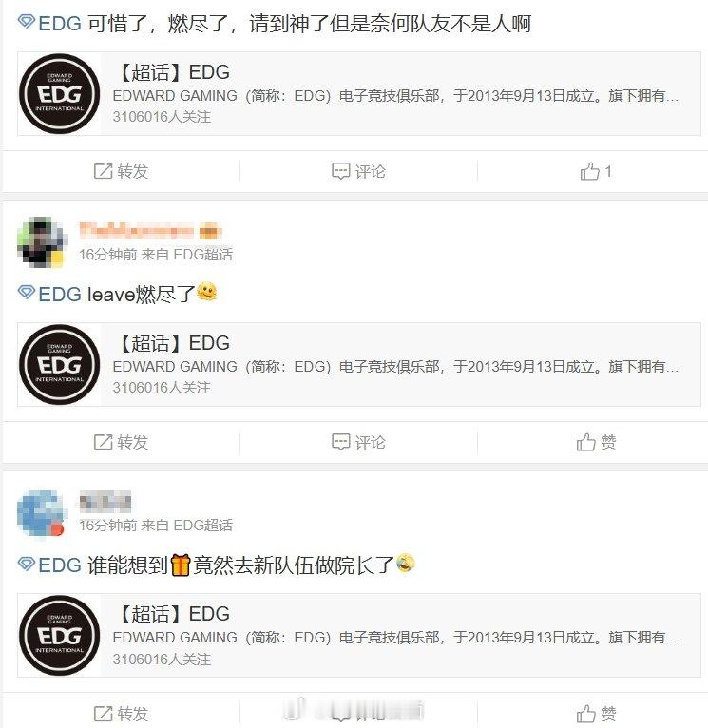Repost the 'leave燃尽了' post

coord(121,442)
